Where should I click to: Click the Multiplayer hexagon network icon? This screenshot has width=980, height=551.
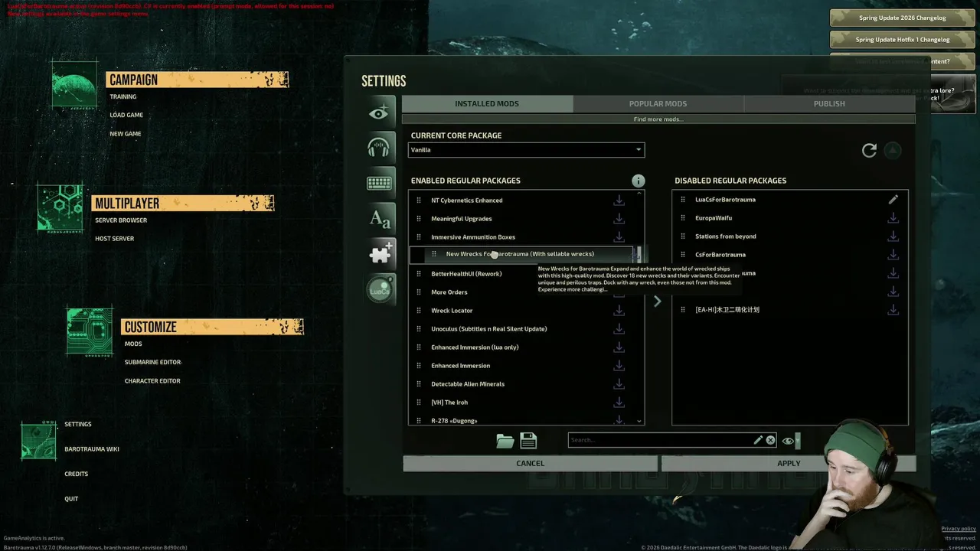click(60, 207)
